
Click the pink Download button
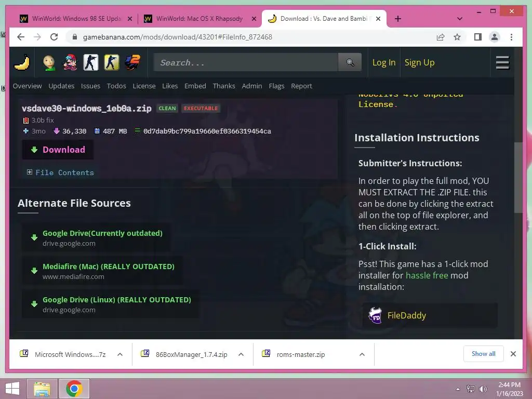point(58,150)
